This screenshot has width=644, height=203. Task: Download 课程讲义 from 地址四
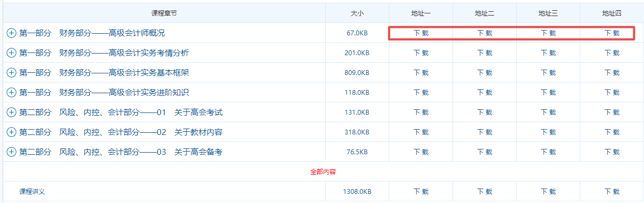click(612, 192)
